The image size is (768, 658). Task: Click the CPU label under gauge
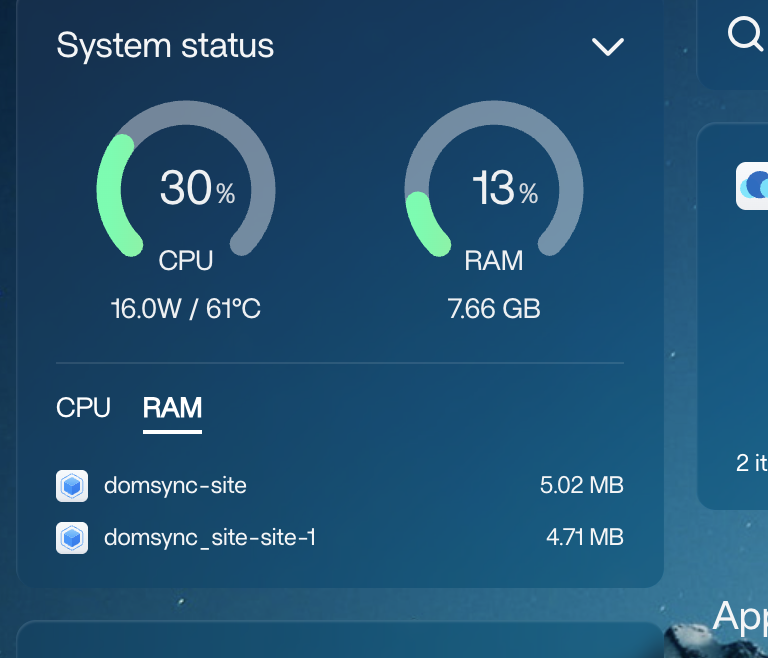pyautogui.click(x=186, y=260)
